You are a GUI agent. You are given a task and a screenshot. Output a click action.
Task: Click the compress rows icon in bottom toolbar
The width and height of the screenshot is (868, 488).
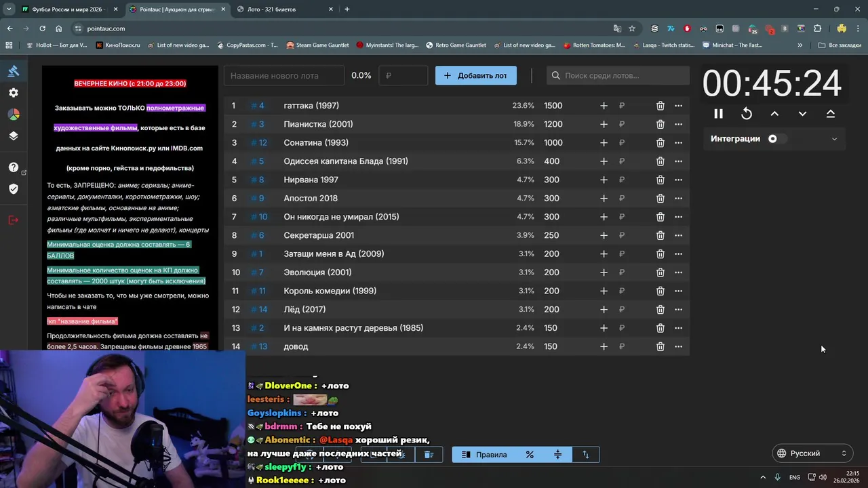click(558, 455)
